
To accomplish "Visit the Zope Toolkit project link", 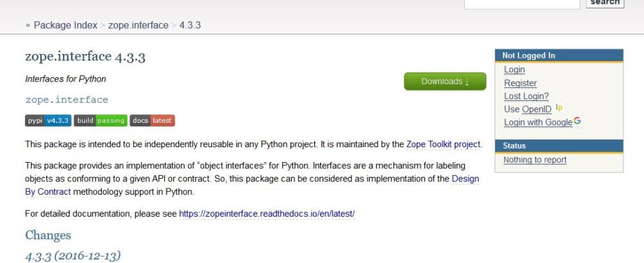I will coord(443,145).
